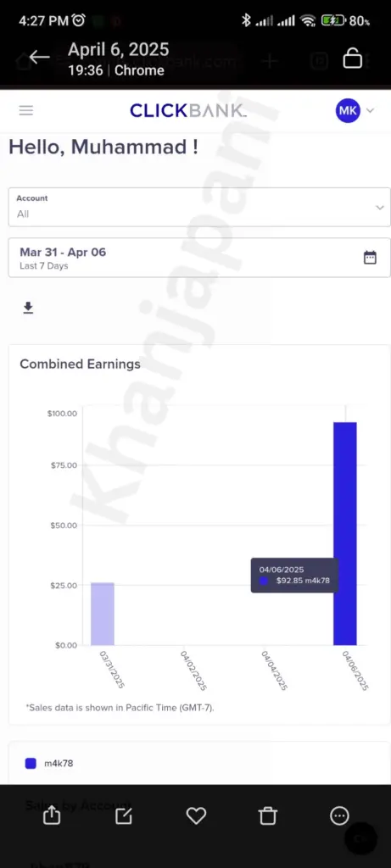Tap the edit icon in bottom bar

124,815
